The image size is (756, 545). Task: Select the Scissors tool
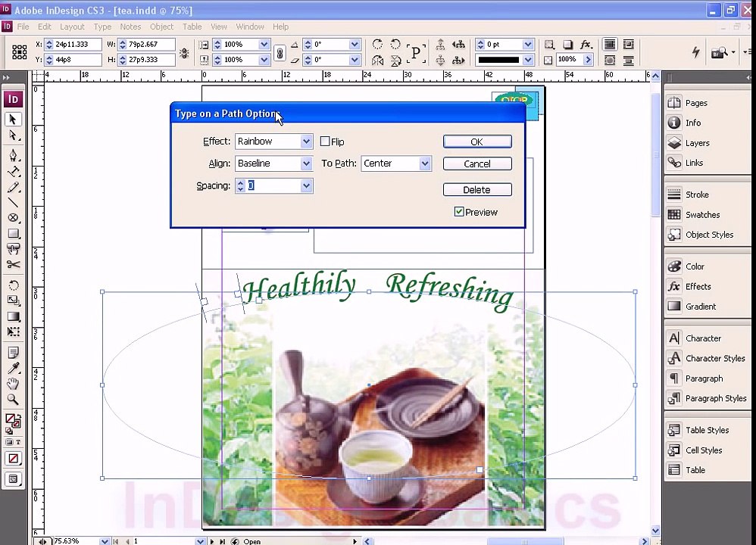(x=13, y=264)
